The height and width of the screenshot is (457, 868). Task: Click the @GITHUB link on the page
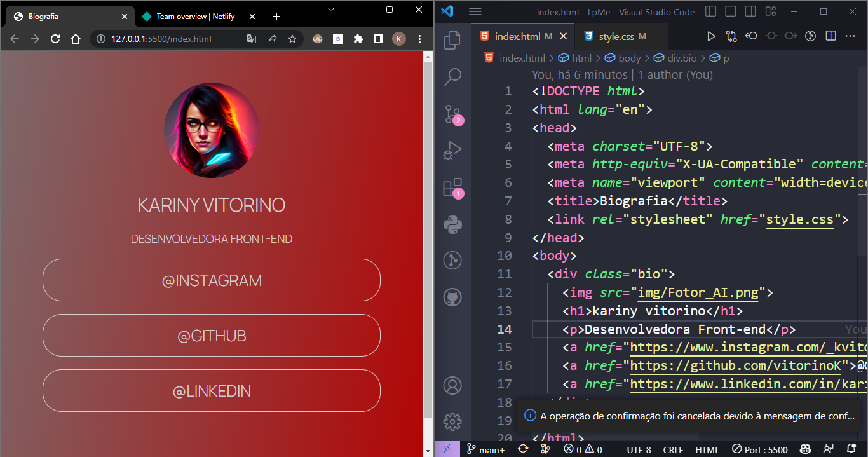click(x=212, y=336)
